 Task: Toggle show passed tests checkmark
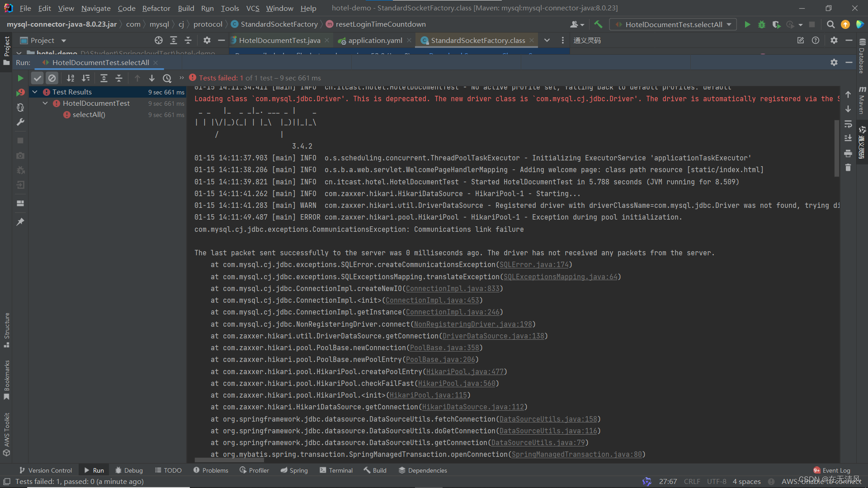pyautogui.click(x=38, y=78)
